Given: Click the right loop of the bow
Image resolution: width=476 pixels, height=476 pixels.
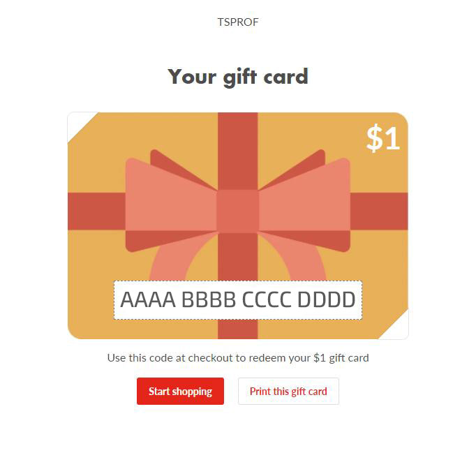Looking at the screenshot, I should [304, 205].
